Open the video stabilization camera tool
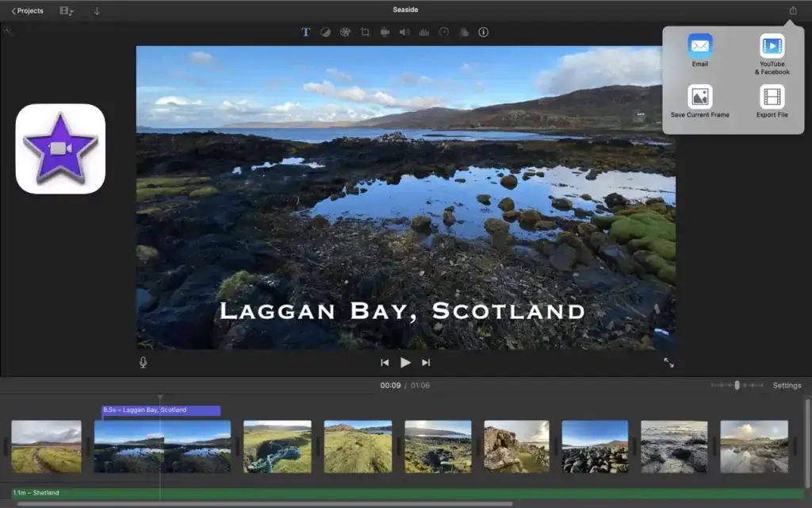Image resolution: width=812 pixels, height=508 pixels. click(x=385, y=33)
